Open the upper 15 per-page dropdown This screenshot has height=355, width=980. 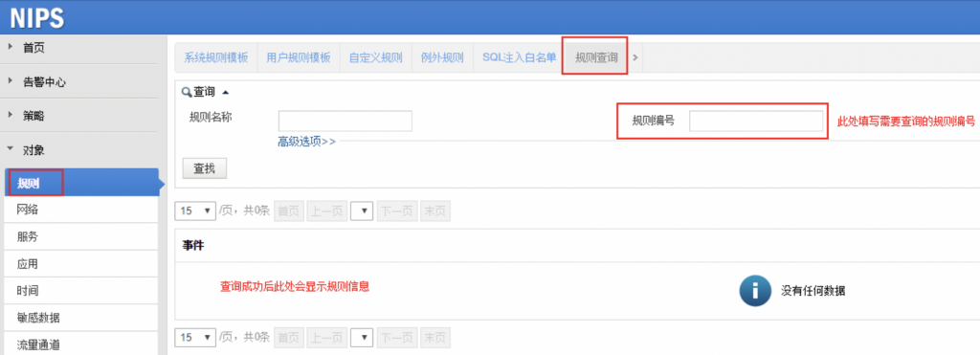[x=195, y=211]
